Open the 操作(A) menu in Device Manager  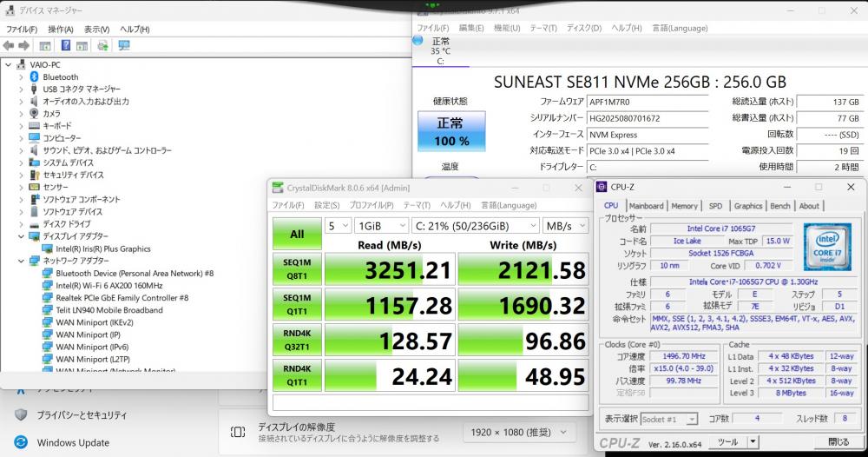(x=60, y=29)
